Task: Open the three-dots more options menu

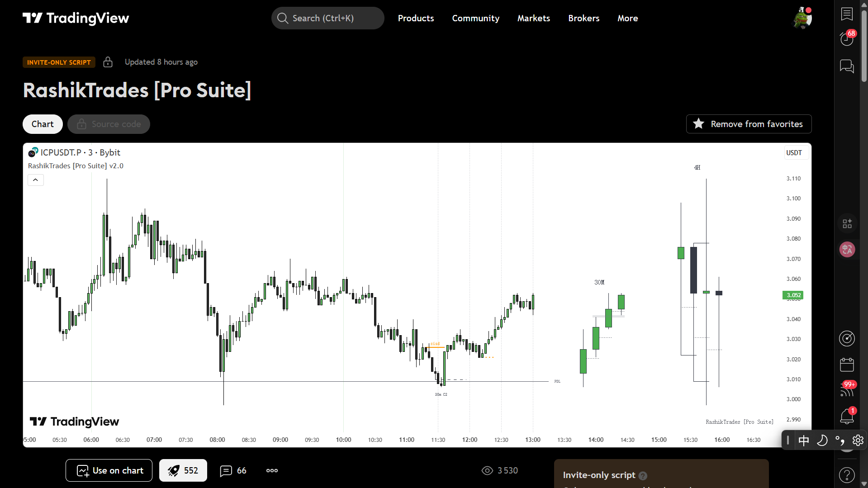Action: pyautogui.click(x=272, y=470)
